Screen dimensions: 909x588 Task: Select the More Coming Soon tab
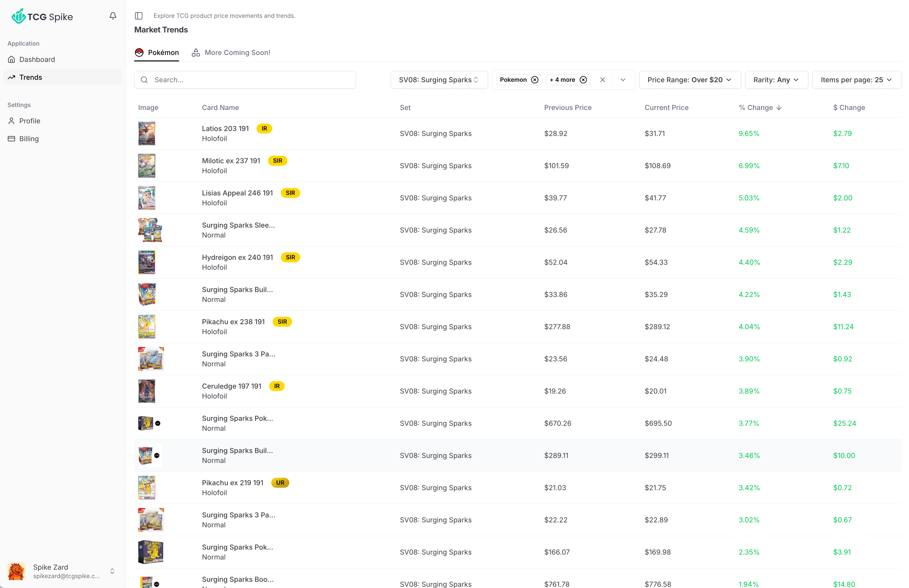pos(231,53)
